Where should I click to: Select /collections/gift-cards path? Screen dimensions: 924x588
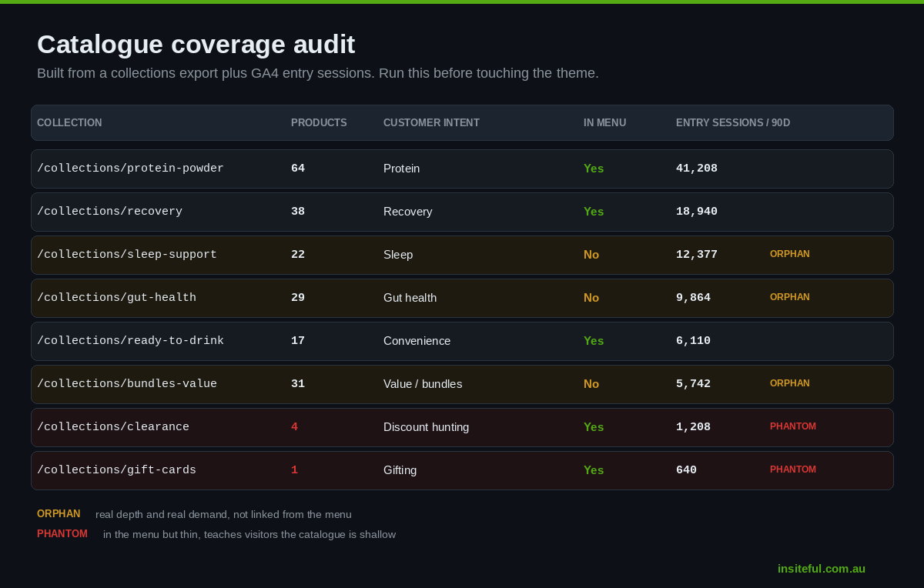pyautogui.click(x=116, y=470)
